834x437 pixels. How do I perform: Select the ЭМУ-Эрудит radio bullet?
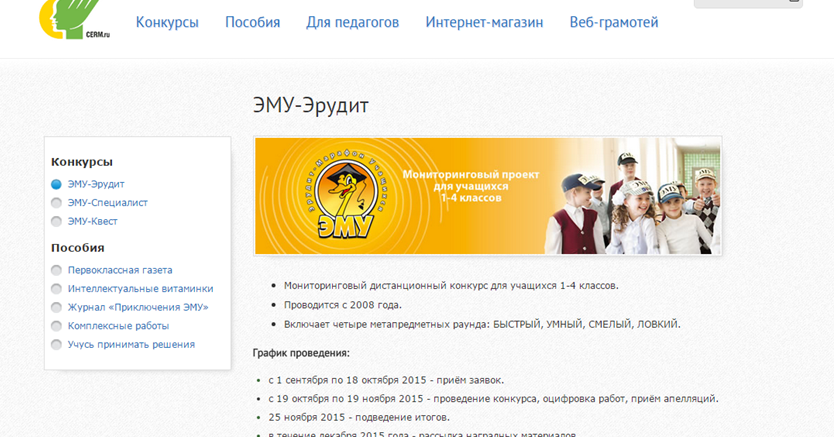[x=56, y=184]
